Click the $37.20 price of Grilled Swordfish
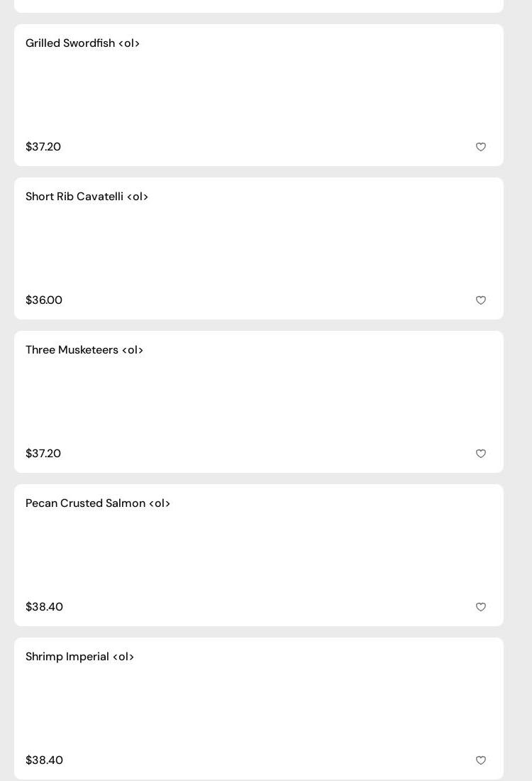Viewport: 532px width, 781px height. pyautogui.click(x=43, y=147)
